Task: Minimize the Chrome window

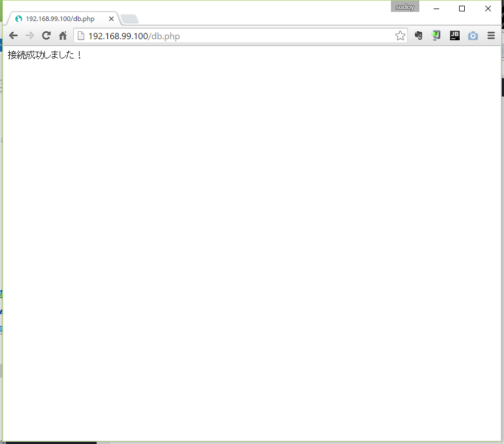Action: [x=436, y=9]
